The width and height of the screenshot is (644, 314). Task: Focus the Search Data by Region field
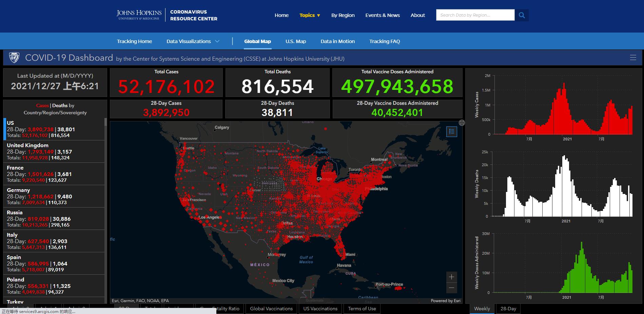(475, 15)
